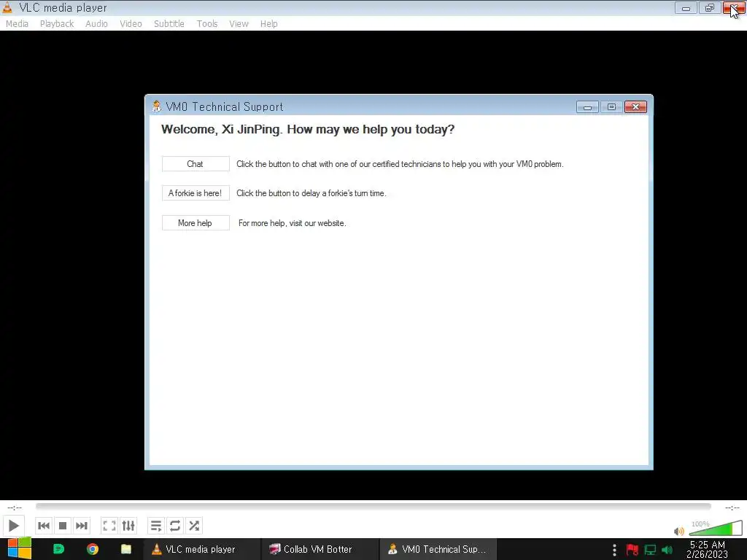Image resolution: width=747 pixels, height=560 pixels.
Task: Click the system volume tray icon
Action: click(667, 550)
